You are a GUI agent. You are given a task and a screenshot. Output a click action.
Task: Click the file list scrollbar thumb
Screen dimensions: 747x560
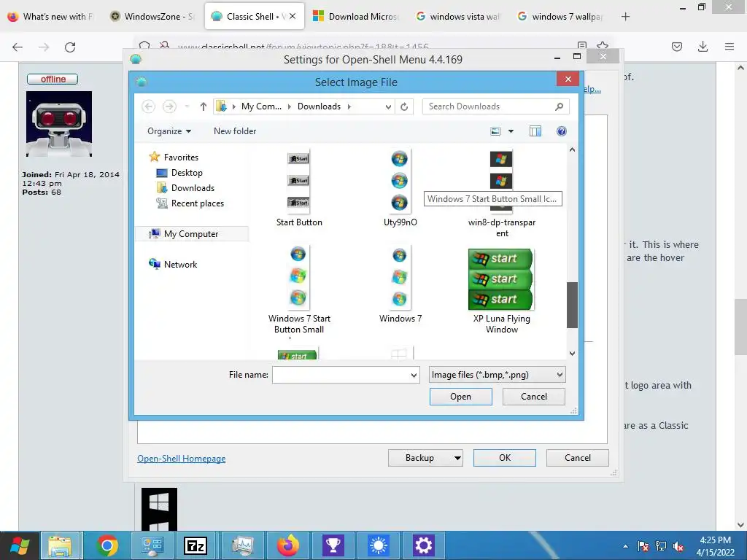coord(572,306)
